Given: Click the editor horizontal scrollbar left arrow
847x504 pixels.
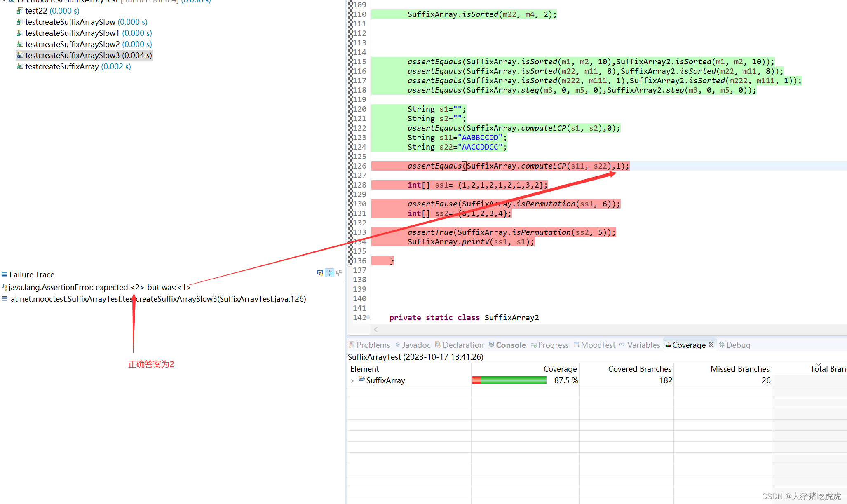Looking at the screenshot, I should coord(376,329).
